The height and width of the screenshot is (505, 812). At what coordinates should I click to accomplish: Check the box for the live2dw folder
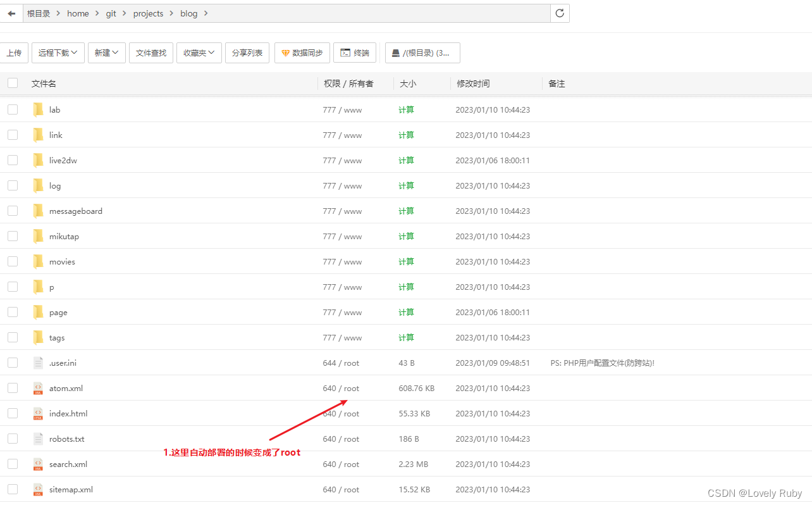(13, 160)
